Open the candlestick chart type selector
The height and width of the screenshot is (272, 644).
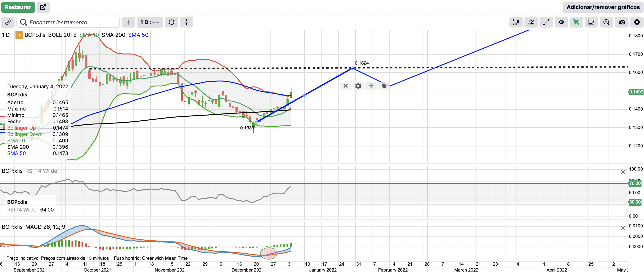pyautogui.click(x=516, y=22)
